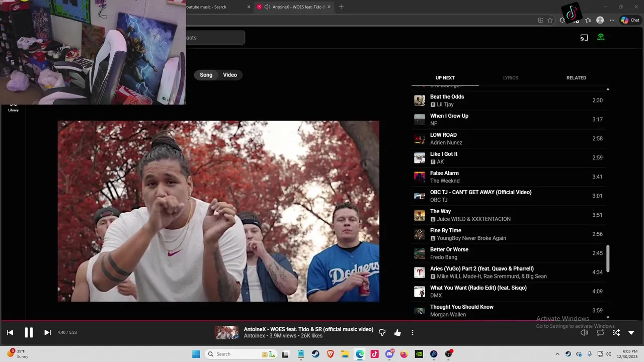Open Copilot Chat
This screenshot has width=644, height=362.
pos(630,20)
